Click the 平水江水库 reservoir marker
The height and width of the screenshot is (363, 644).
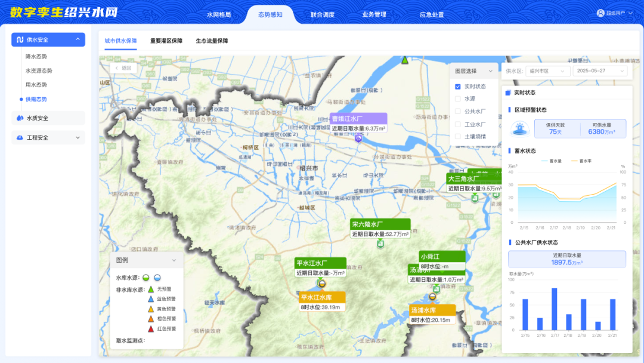322,284
